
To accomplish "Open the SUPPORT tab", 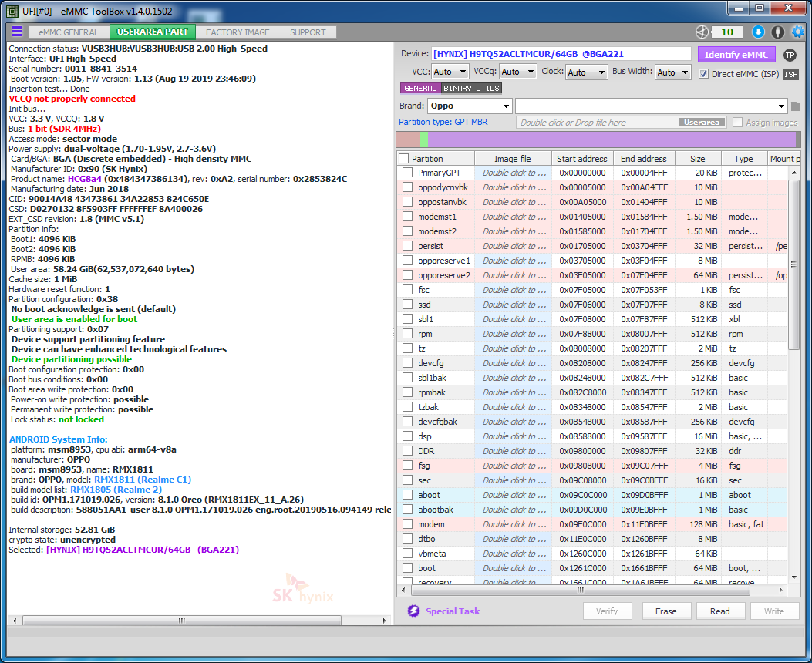I will tap(308, 32).
